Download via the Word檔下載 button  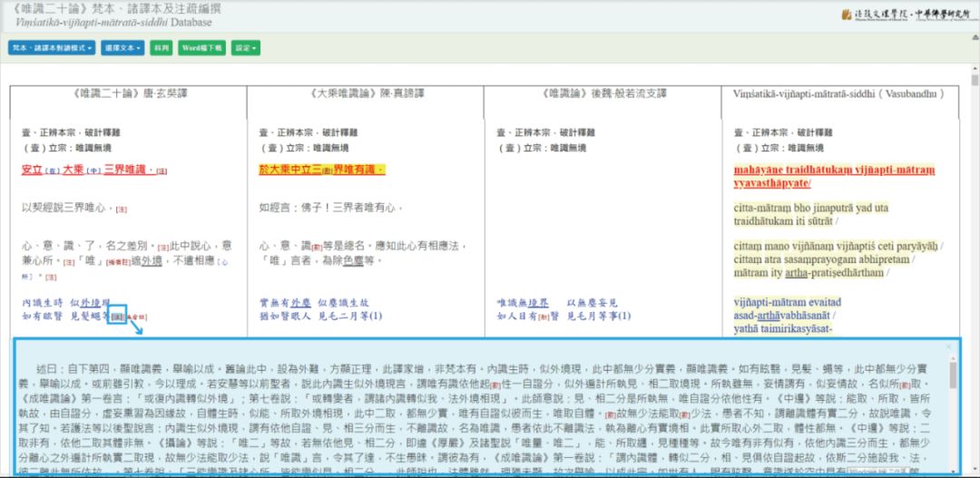[x=201, y=48]
